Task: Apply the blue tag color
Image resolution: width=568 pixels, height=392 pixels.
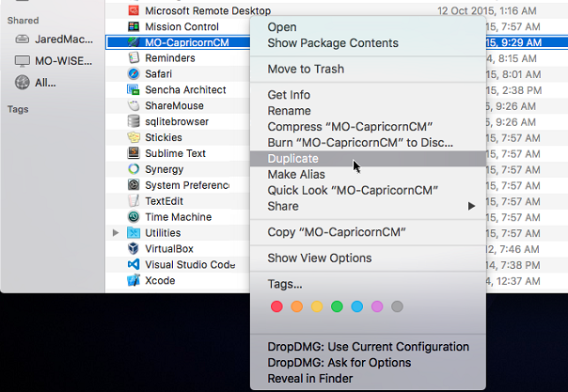Action: click(x=357, y=306)
